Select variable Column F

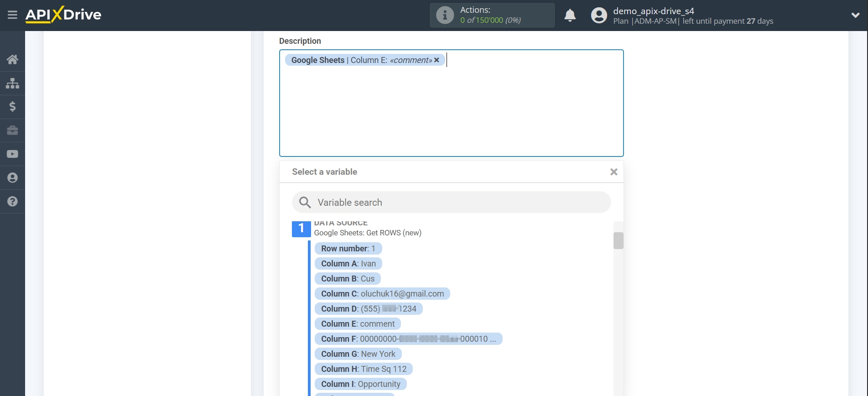click(x=408, y=339)
